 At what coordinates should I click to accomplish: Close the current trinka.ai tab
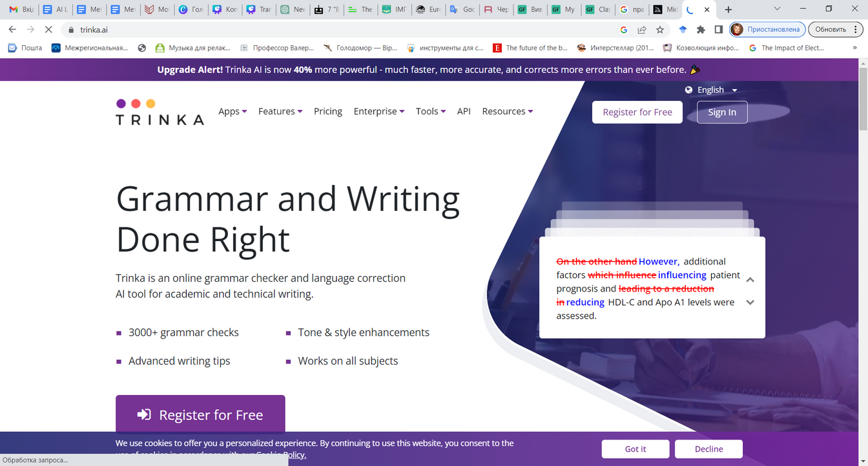pos(707,10)
